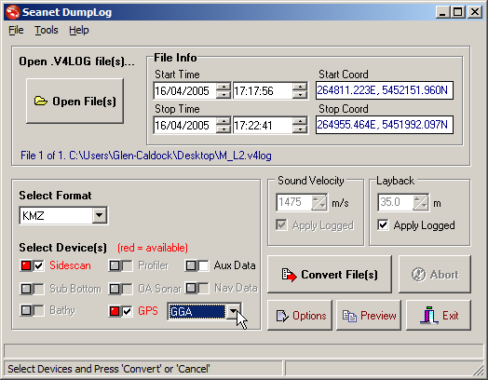This screenshot has width=488, height=380.
Task: Toggle the GPS device checkbox
Action: [x=127, y=312]
